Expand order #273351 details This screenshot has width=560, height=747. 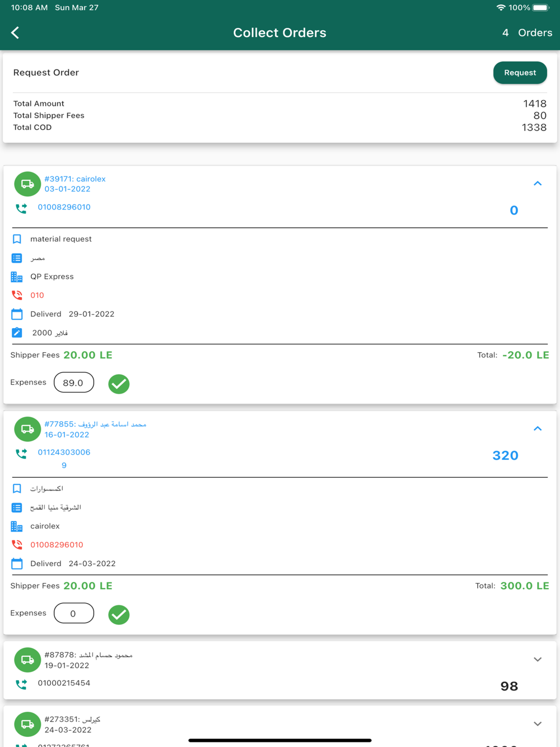click(538, 724)
